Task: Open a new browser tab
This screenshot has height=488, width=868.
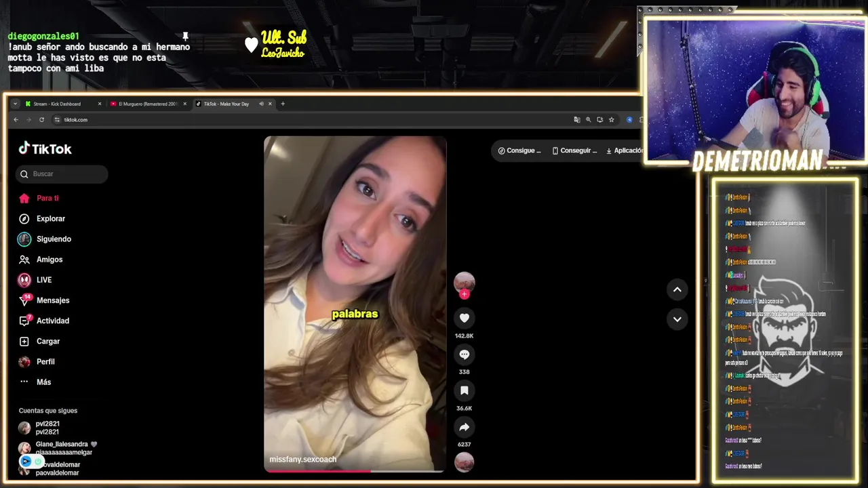Action: pyautogui.click(x=283, y=104)
